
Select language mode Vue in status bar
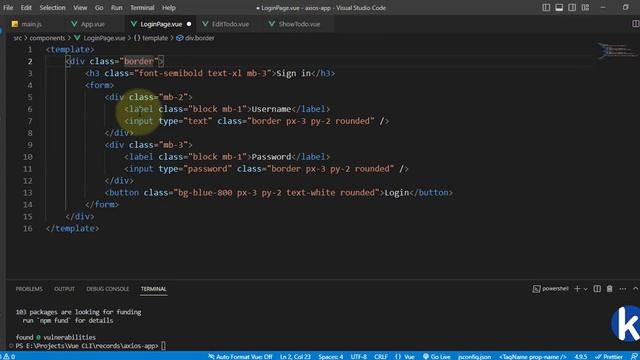[404, 356]
